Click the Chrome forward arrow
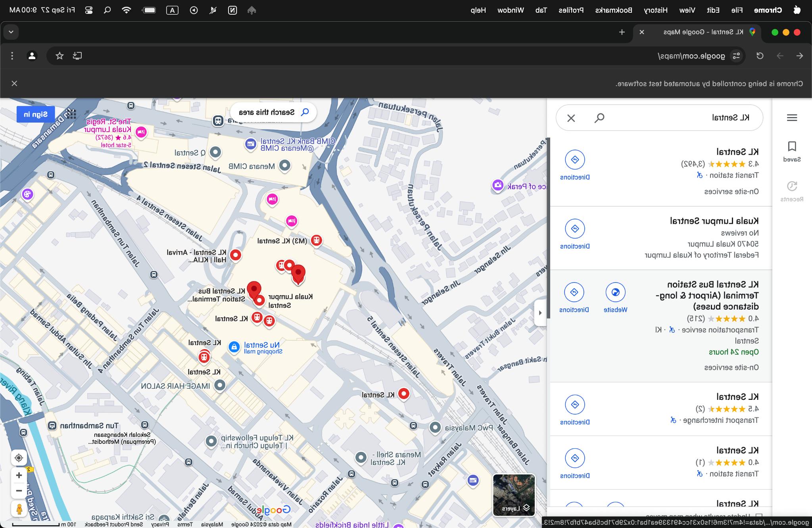Screen dimensions: 812x528 click(780, 56)
